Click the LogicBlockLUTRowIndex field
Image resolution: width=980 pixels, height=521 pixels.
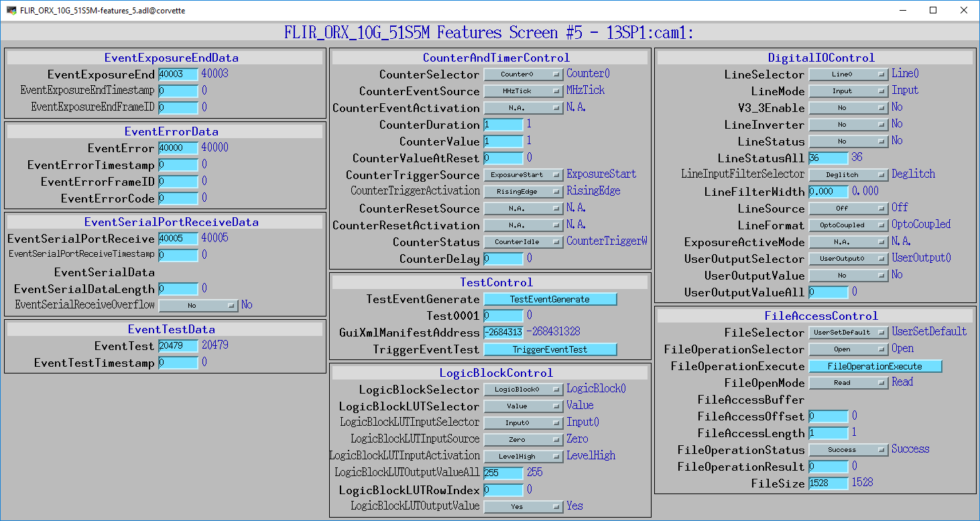[503, 490]
